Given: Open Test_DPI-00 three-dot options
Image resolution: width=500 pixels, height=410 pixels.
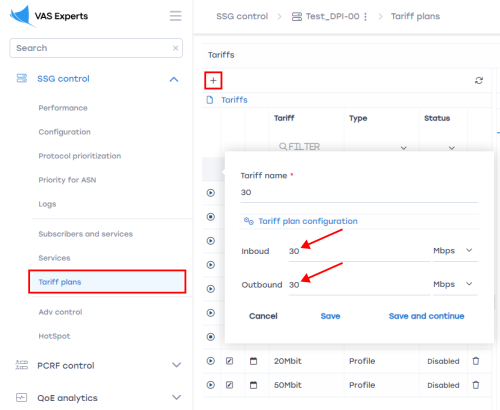Looking at the screenshot, I should pos(365,16).
